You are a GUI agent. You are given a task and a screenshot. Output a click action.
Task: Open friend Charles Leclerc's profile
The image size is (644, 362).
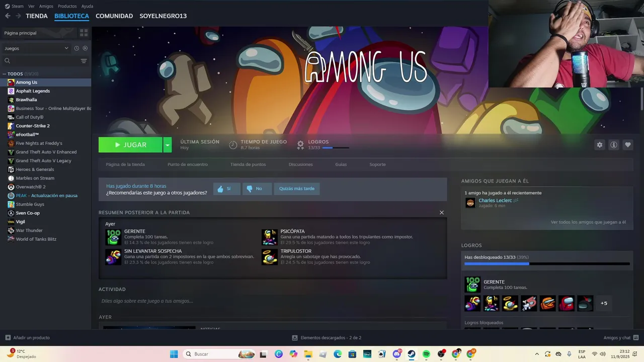[x=495, y=201]
